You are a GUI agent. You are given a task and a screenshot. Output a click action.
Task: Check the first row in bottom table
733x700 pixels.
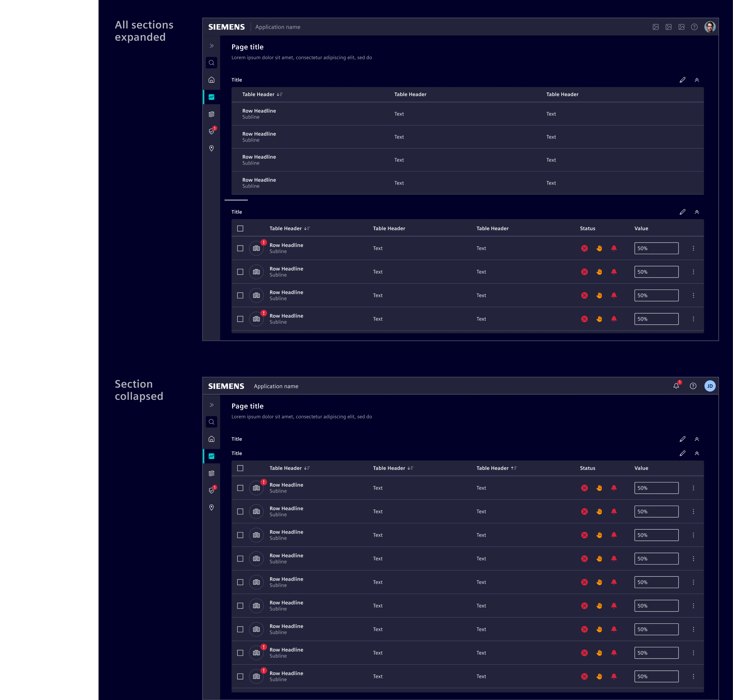[240, 488]
